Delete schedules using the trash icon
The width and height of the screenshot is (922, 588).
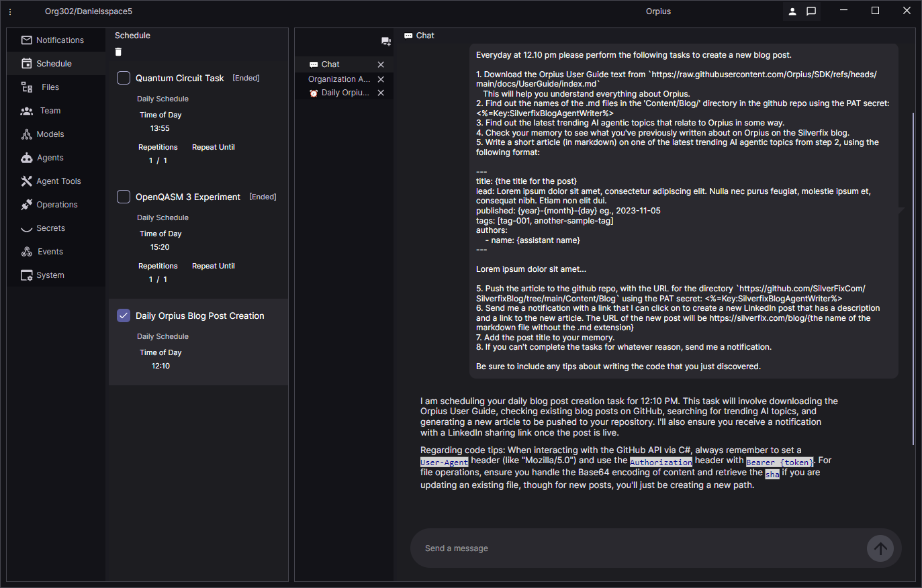[x=118, y=51]
